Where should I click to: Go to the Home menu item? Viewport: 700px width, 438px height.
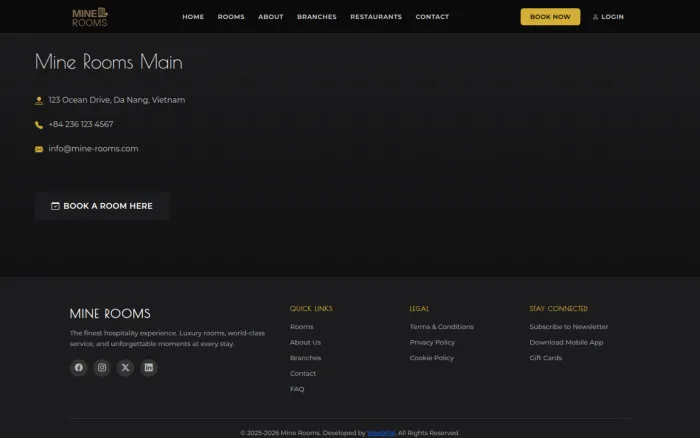(x=193, y=17)
